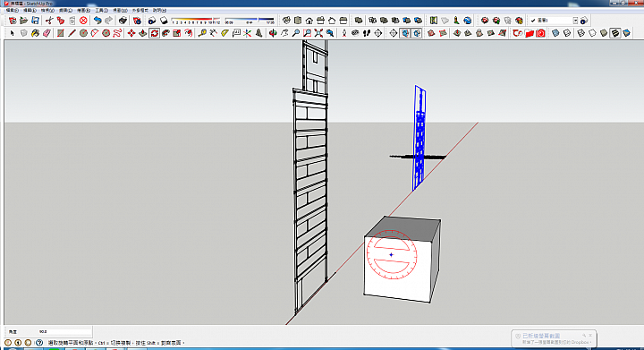
Task: Choose the Circle drawing tool
Action: [83, 33]
